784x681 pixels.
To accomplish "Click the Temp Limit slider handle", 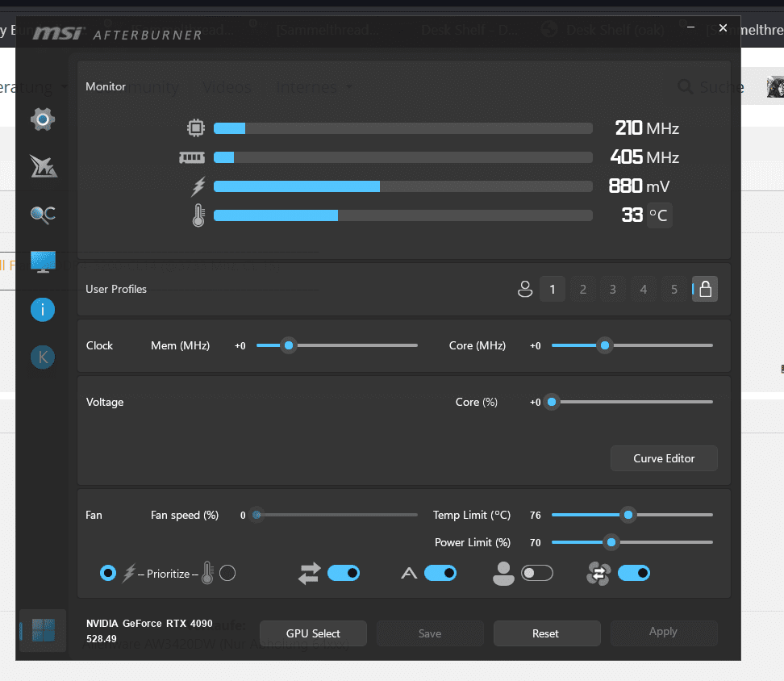I will (628, 515).
